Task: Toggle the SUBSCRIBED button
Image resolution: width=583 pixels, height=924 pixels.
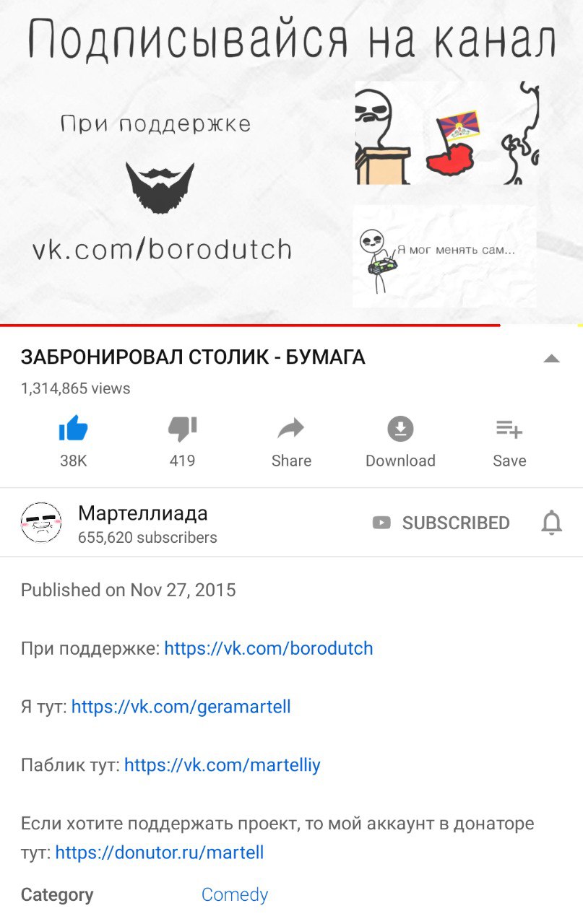Action: pyautogui.click(x=441, y=523)
